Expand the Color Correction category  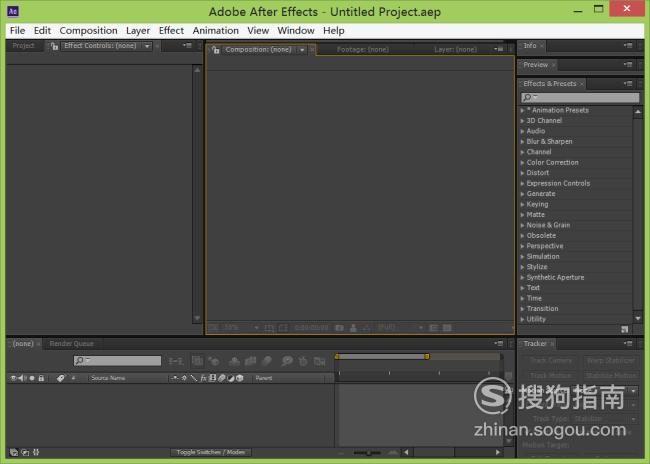[x=522, y=163]
